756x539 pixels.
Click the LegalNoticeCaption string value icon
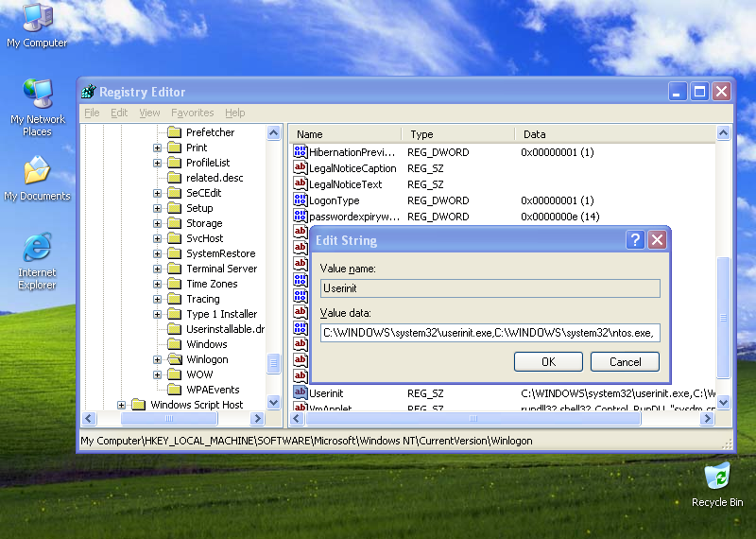coord(300,168)
